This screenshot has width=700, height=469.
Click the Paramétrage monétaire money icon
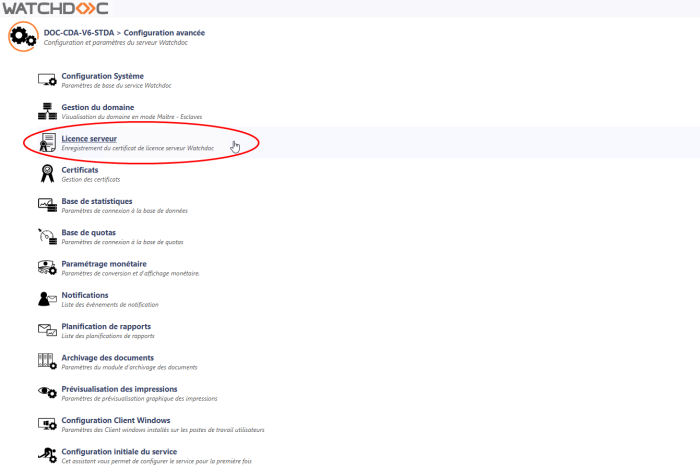tap(47, 268)
